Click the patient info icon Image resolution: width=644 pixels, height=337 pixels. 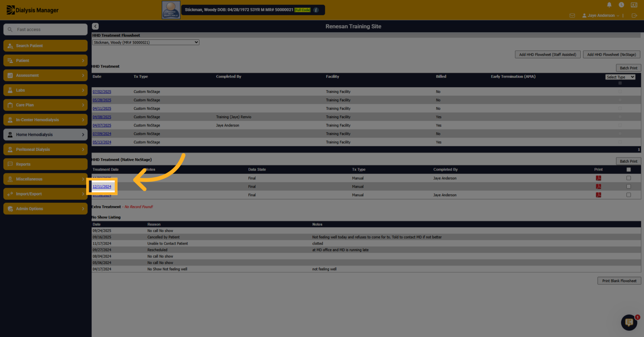(x=316, y=10)
